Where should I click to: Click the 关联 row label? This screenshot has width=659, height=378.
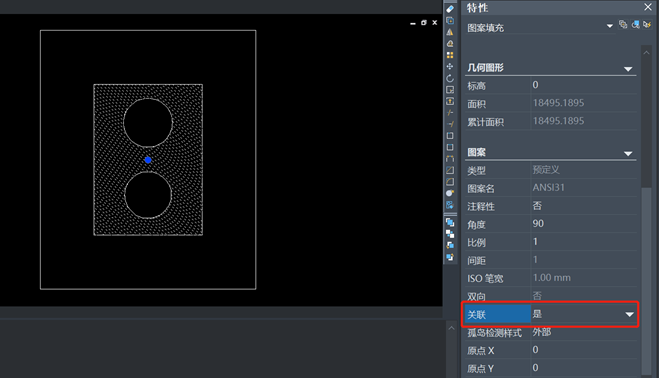coord(498,315)
